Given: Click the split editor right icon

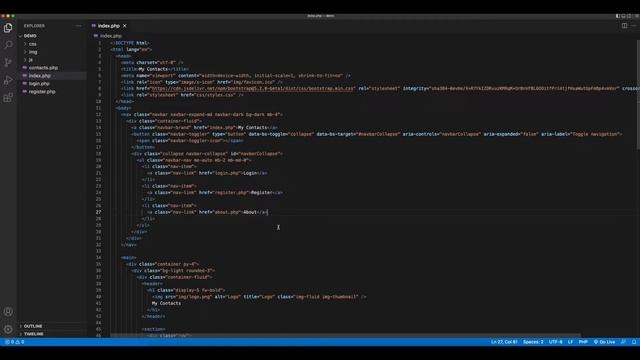Looking at the screenshot, I should (x=624, y=26).
